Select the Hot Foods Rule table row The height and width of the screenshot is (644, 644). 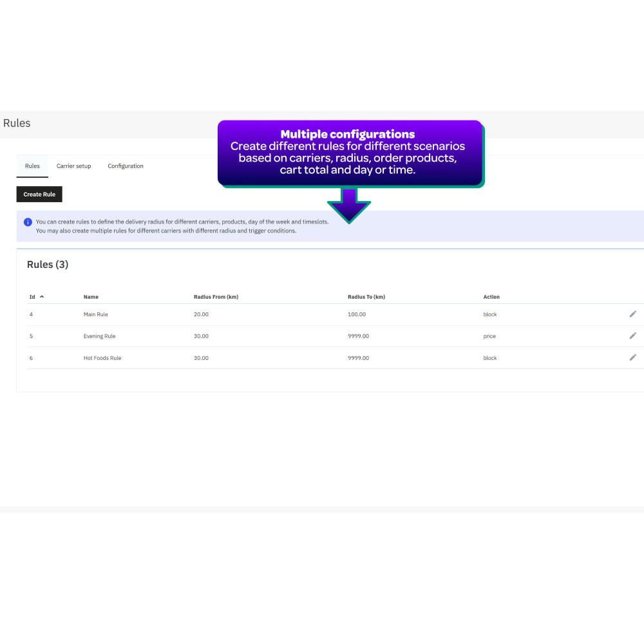click(258, 357)
